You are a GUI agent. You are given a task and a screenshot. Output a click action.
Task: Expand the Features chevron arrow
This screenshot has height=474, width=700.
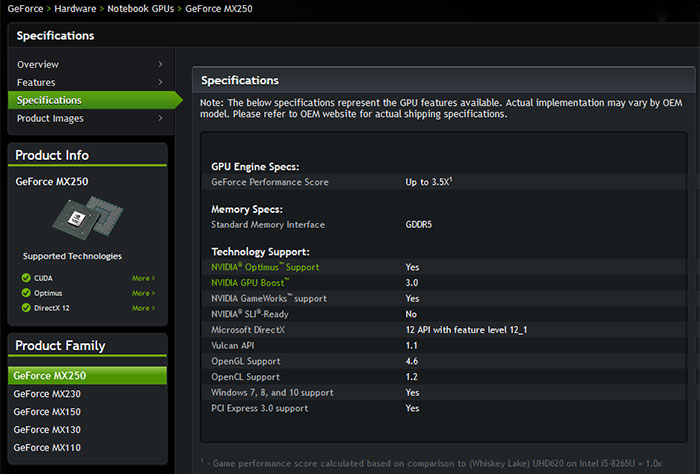[160, 82]
